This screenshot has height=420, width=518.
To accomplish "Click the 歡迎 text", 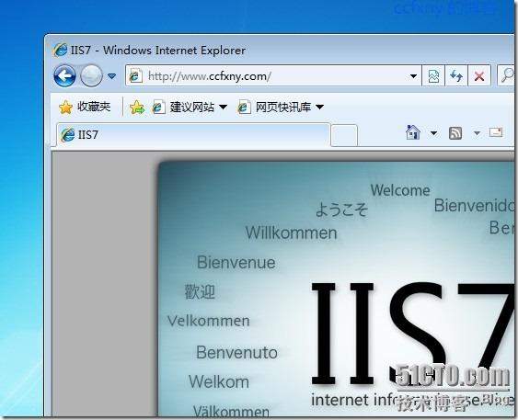I will coord(200,292).
